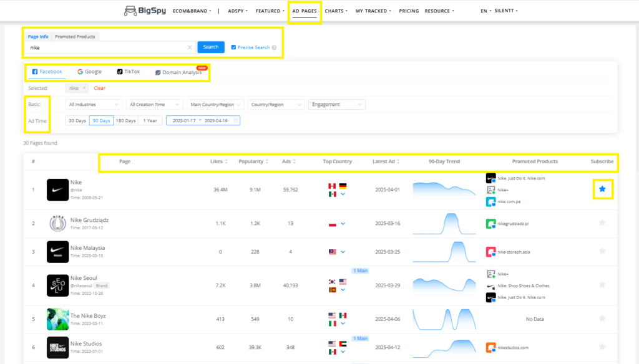Subscribe to Nike Malaysia with star

click(602, 251)
